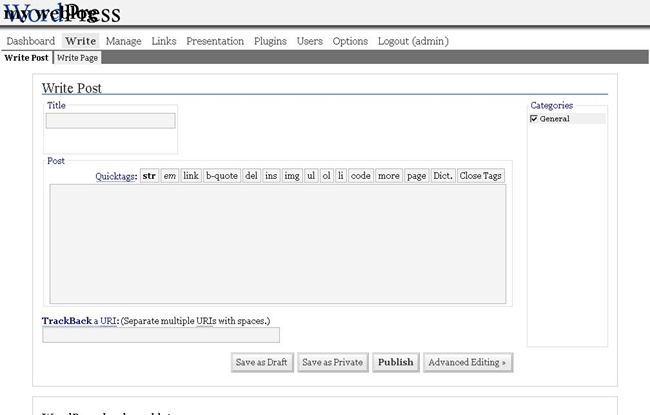Click the em italic quicktag button
The height and width of the screenshot is (415, 650).
pos(170,176)
